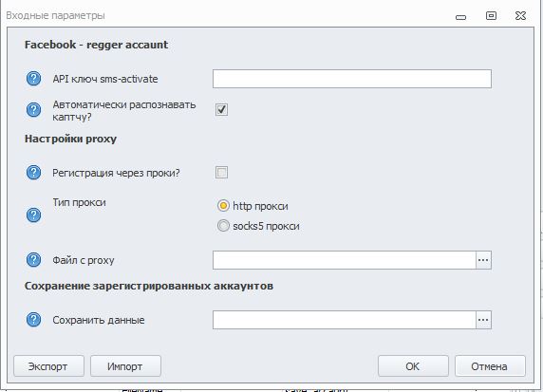Open save data file browser ellipsis button
The width and height of the screenshot is (543, 392).
click(483, 320)
